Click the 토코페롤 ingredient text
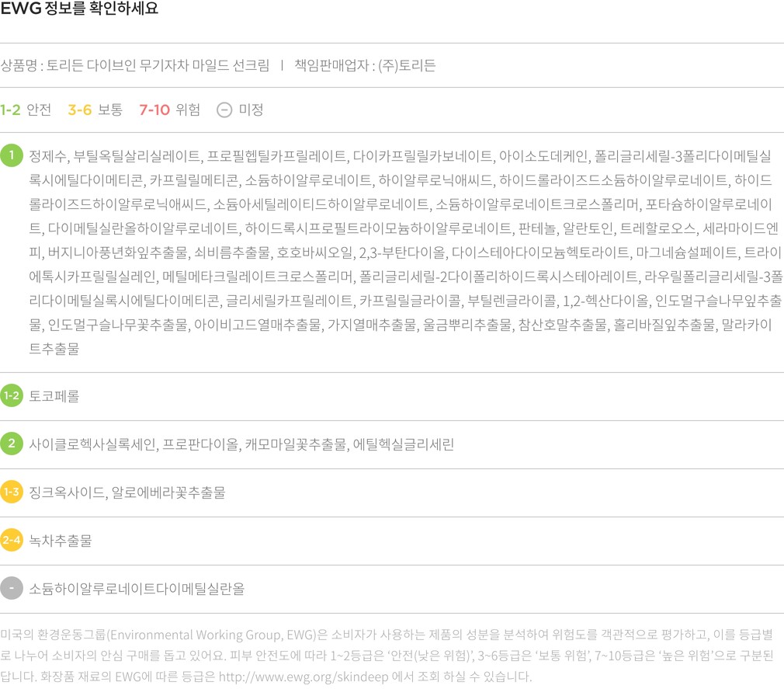Viewport: 784px width, 689px height. (54, 396)
